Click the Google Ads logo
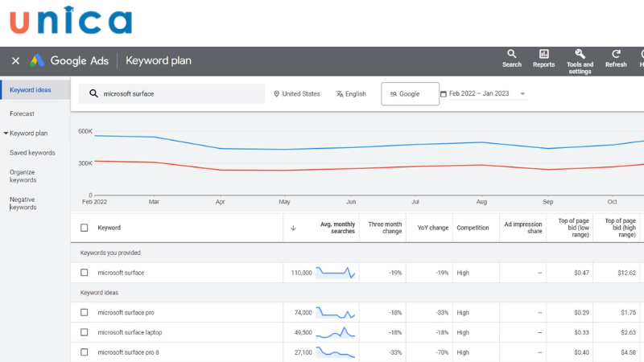 point(37,61)
